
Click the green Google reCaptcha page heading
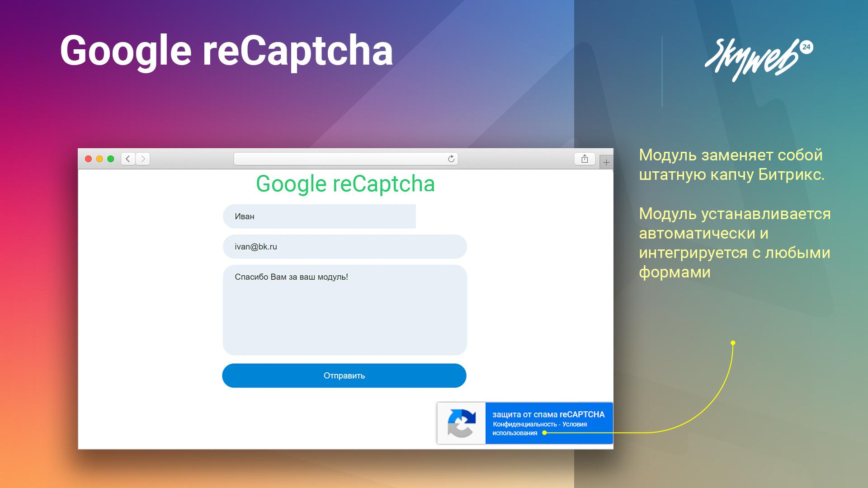(x=345, y=184)
